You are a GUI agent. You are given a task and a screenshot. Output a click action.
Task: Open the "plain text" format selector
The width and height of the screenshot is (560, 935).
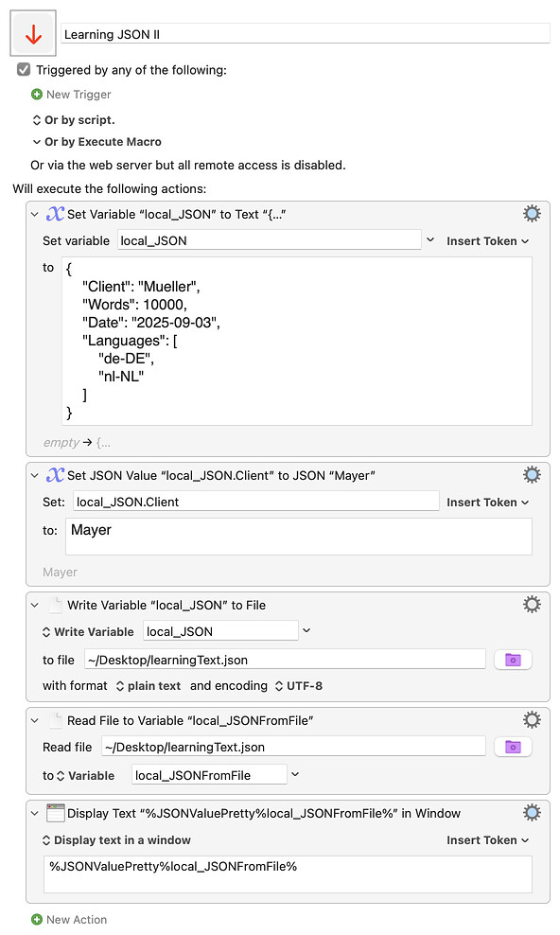[149, 686]
